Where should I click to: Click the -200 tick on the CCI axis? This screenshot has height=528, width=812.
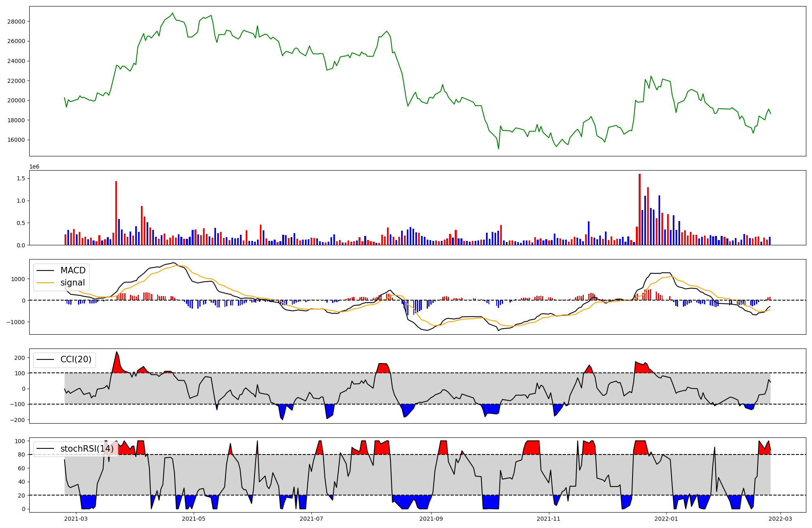click(x=18, y=420)
